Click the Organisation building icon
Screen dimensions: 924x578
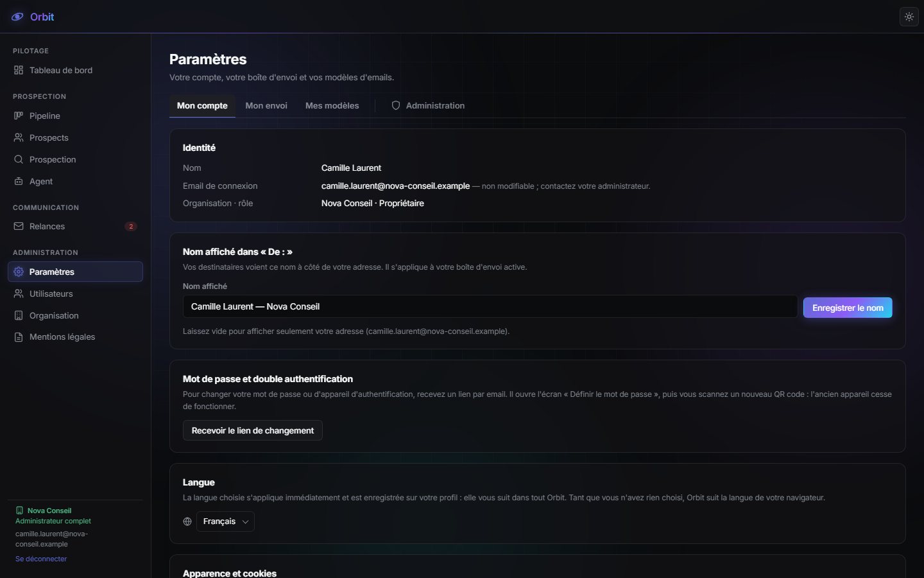click(x=19, y=315)
